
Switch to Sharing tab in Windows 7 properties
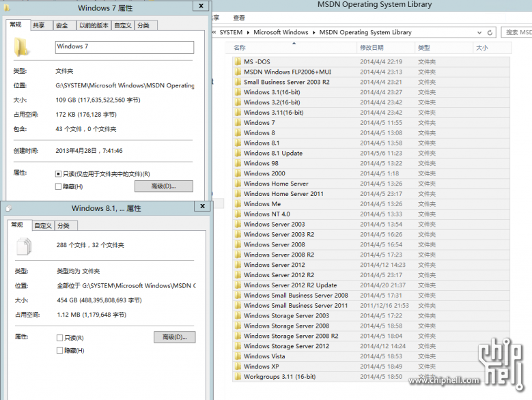(42, 25)
